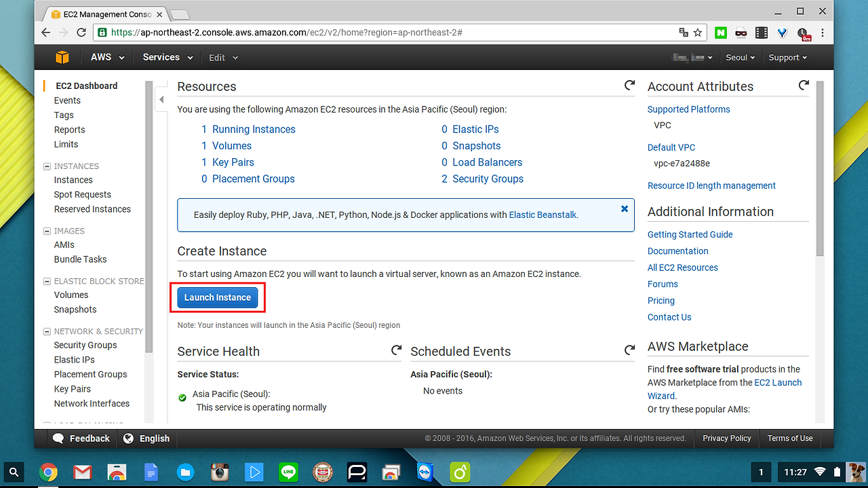Collapse the INSTANCES sidebar group
The width and height of the screenshot is (868, 488).
coord(47,166)
